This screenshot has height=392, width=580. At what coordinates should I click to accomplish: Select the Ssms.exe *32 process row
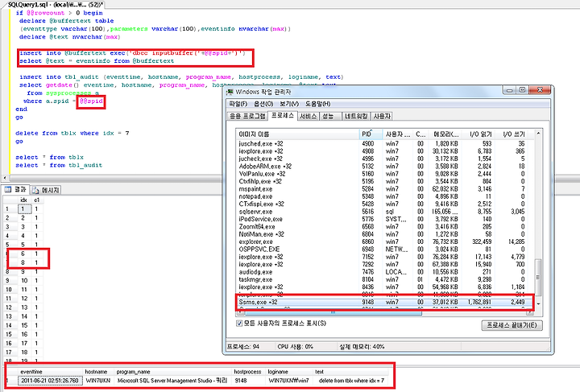pyautogui.click(x=385, y=302)
